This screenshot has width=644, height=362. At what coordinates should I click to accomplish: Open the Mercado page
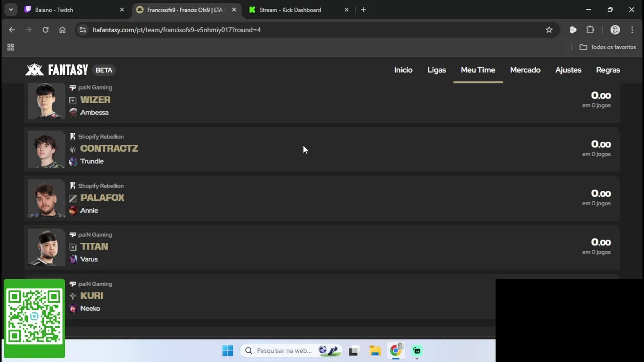[525, 70]
